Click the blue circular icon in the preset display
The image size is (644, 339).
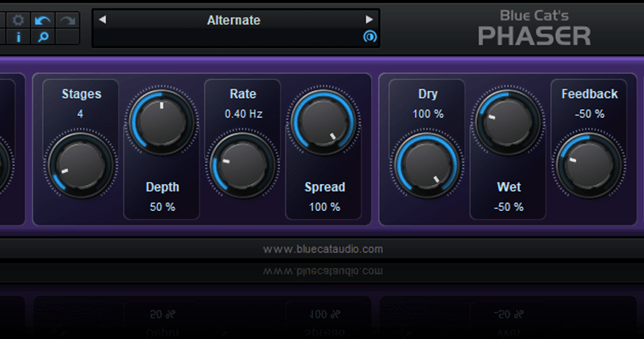click(x=369, y=37)
